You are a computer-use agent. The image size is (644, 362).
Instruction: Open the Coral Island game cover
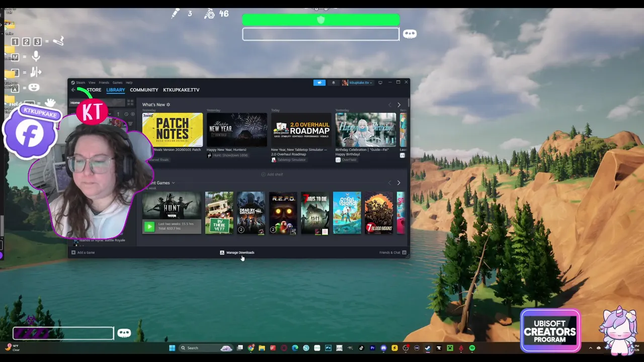click(347, 213)
